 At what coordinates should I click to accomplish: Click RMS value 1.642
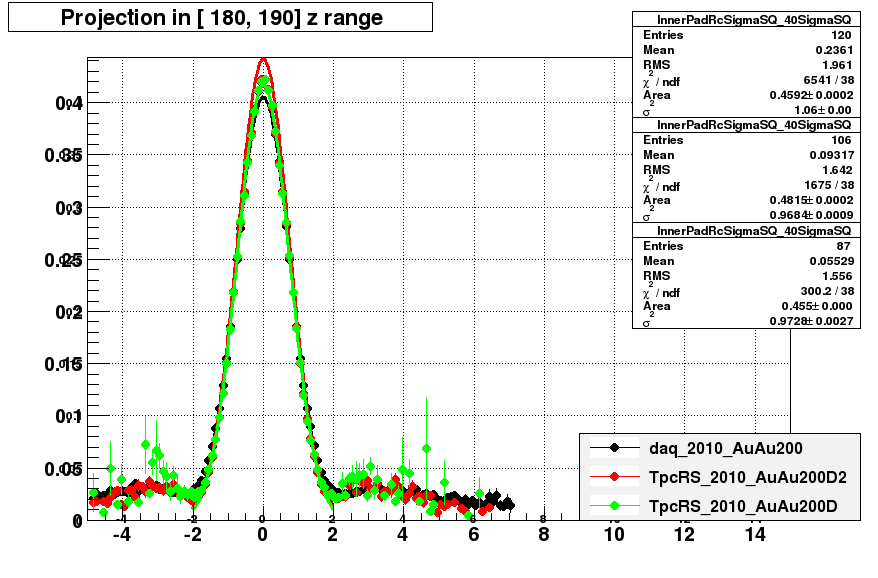coord(838,170)
